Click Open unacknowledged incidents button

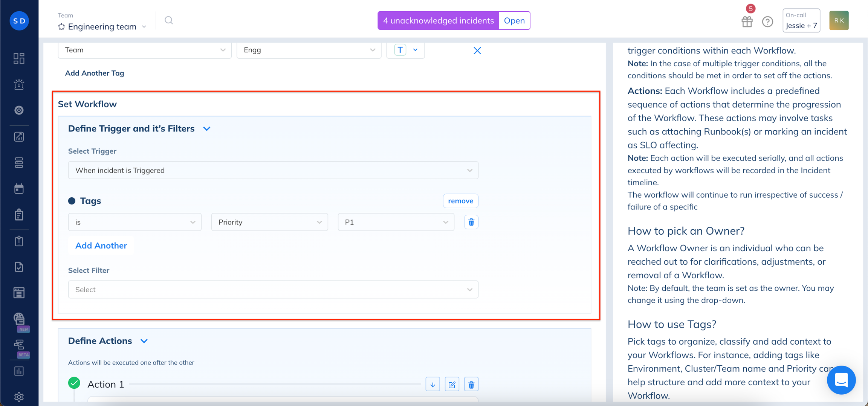click(514, 20)
